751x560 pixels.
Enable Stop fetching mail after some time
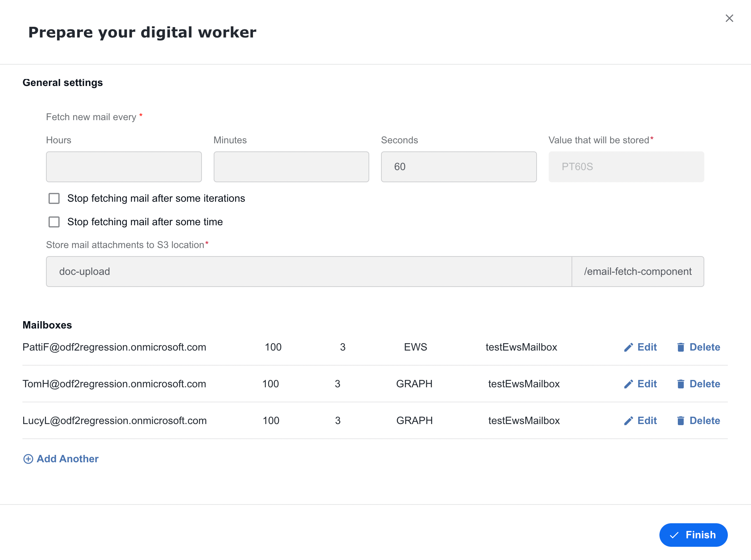click(x=54, y=222)
